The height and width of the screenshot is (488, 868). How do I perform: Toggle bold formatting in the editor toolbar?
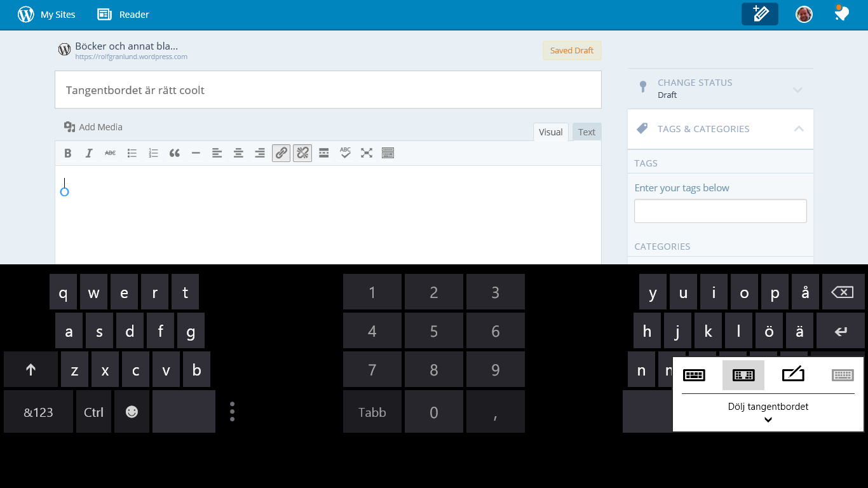pos(68,153)
